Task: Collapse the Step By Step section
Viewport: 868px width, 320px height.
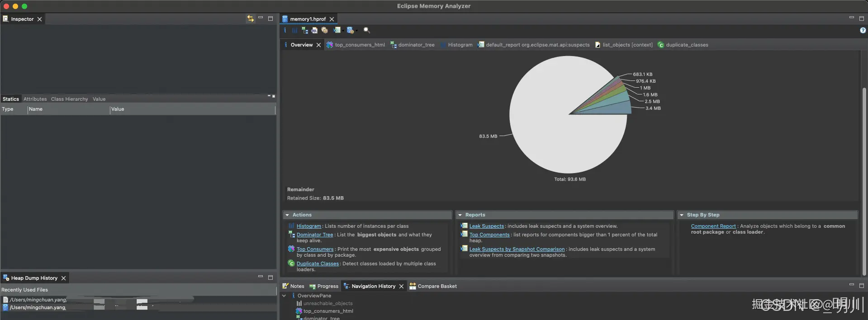Action: pyautogui.click(x=682, y=215)
